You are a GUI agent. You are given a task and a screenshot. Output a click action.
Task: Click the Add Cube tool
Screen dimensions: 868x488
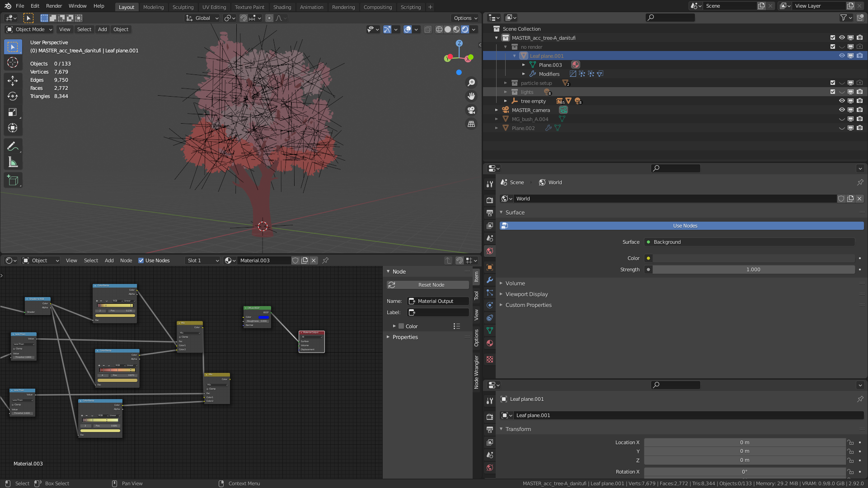pos(13,181)
